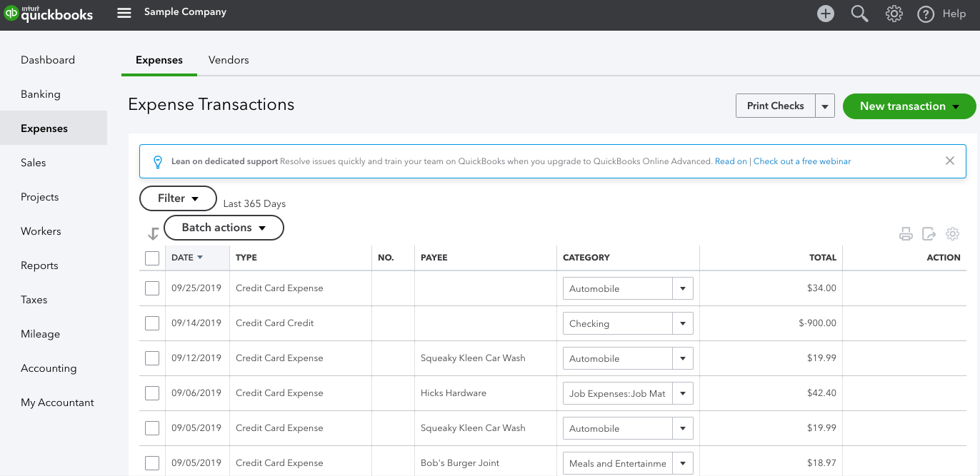Expand Print Checks dropdown arrow

825,106
